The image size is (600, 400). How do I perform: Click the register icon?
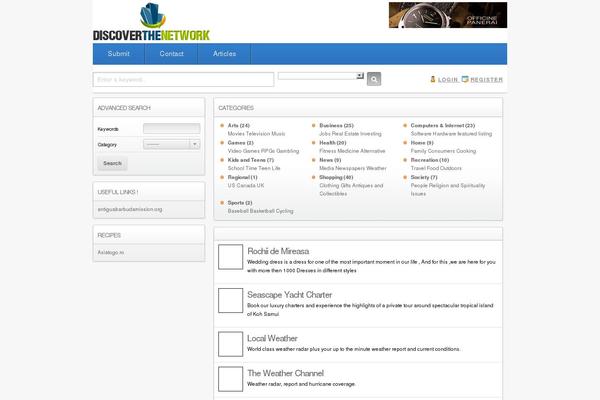pyautogui.click(x=465, y=79)
